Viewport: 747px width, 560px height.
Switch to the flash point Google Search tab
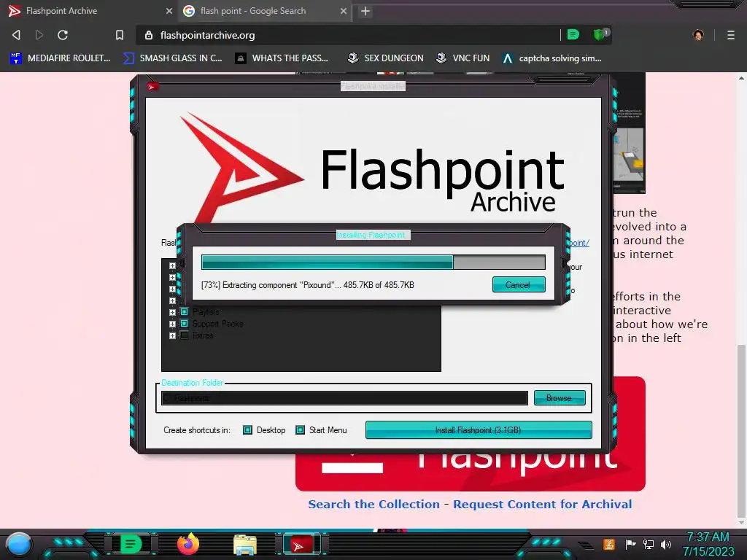266,11
